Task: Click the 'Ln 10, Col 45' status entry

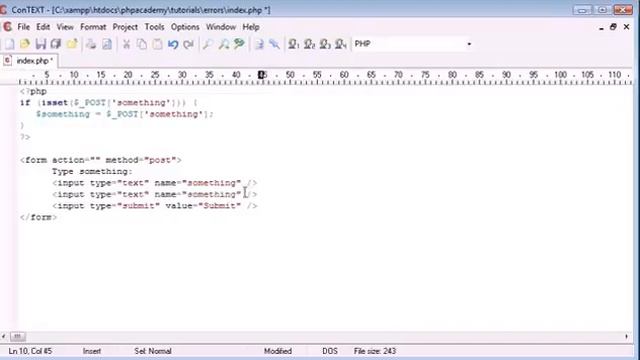Action: (x=30, y=351)
